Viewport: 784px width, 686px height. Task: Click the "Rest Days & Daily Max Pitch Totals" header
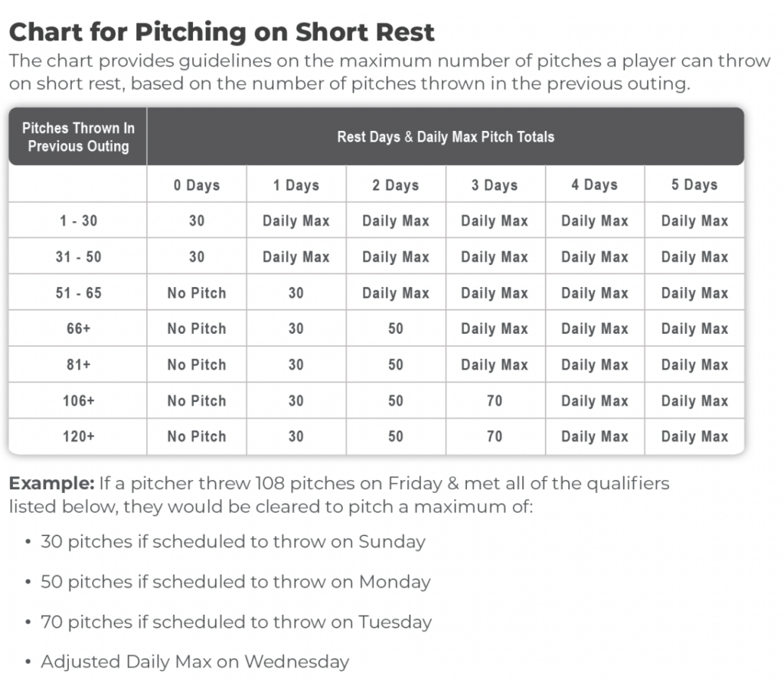446,137
